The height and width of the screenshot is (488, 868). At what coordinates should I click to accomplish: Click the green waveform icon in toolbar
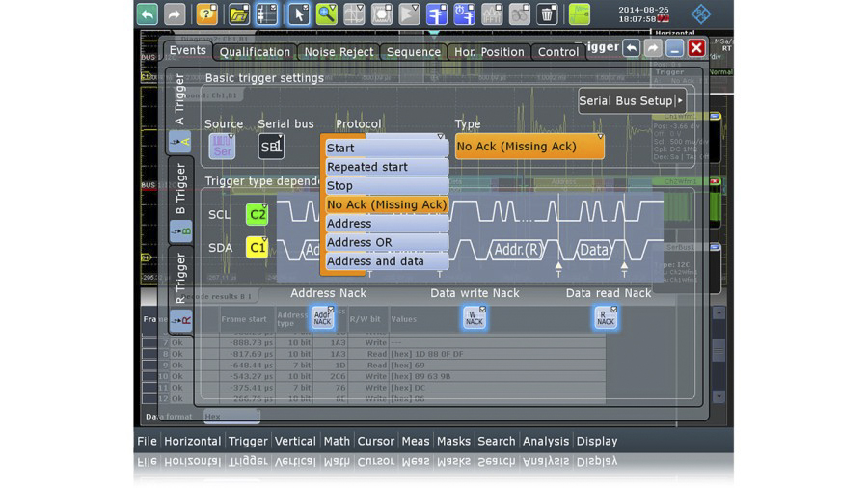click(x=579, y=14)
